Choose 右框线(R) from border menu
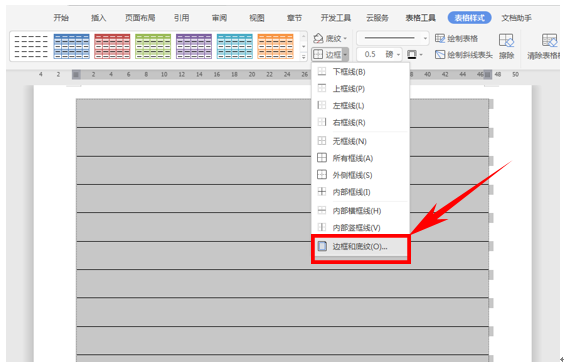The width and height of the screenshot is (564, 364). point(360,122)
